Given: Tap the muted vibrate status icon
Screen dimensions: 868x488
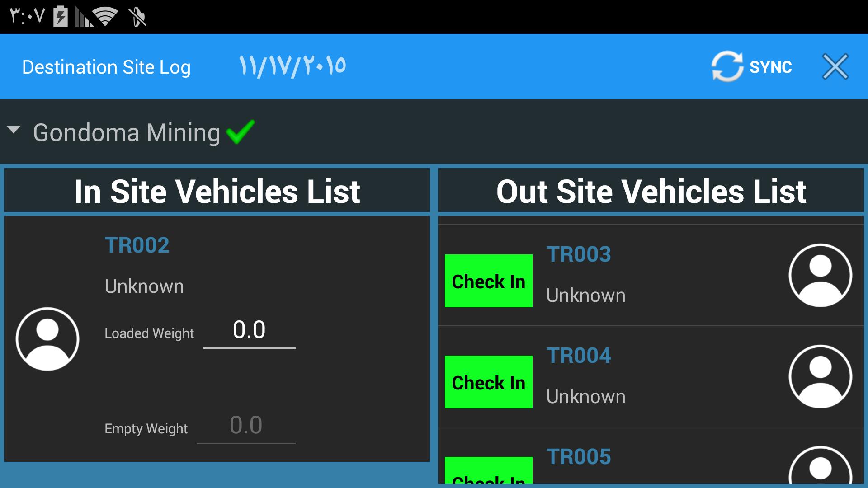Looking at the screenshot, I should coord(137,17).
